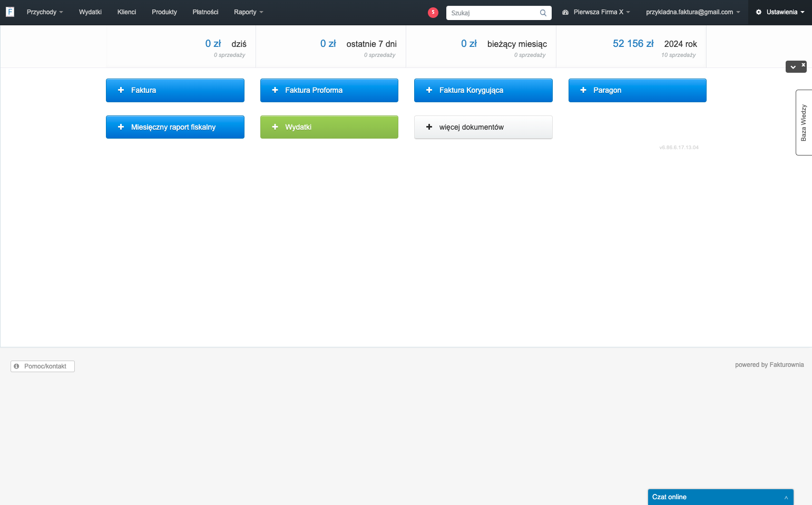The width and height of the screenshot is (812, 505).
Task: Open the Przychody dropdown menu
Action: 45,12
